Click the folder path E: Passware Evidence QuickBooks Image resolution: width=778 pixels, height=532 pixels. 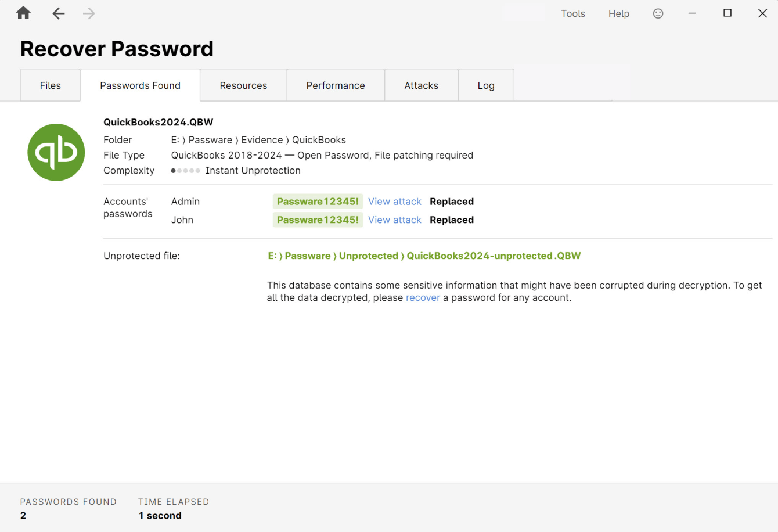point(258,140)
